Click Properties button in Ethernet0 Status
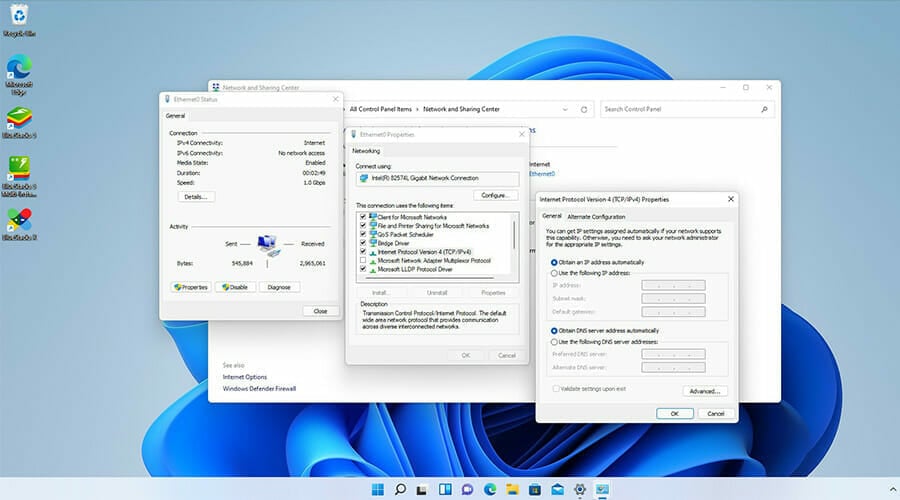The height and width of the screenshot is (500, 900). [x=191, y=287]
